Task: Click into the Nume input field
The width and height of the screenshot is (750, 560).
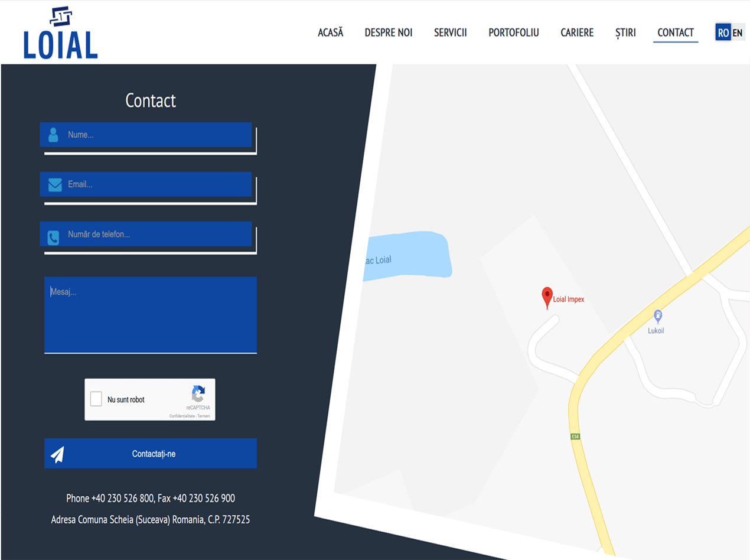Action: point(156,135)
